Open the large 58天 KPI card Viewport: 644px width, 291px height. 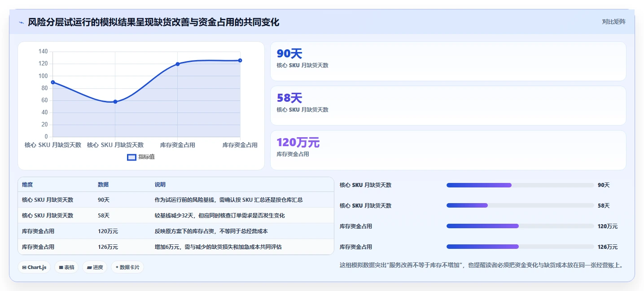pyautogui.click(x=448, y=105)
